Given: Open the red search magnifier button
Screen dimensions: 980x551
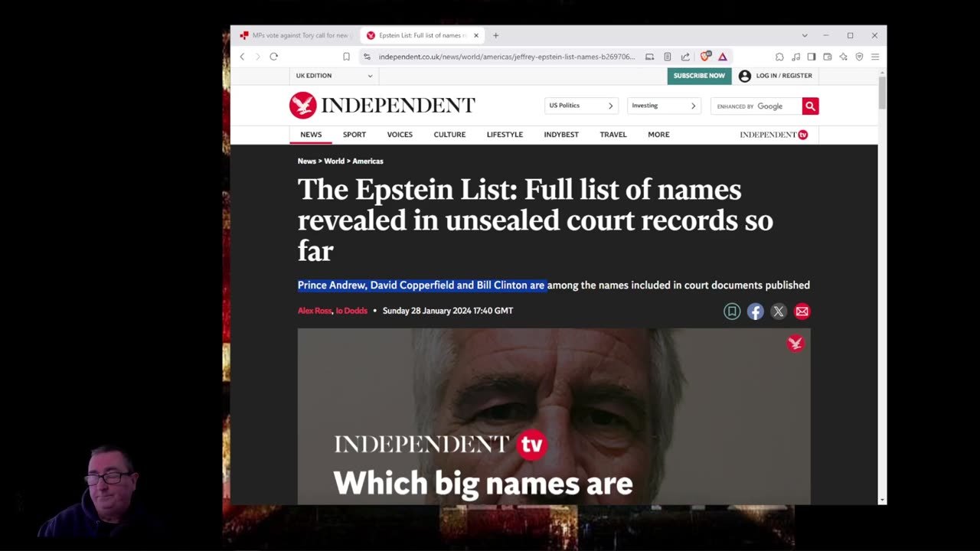Looking at the screenshot, I should point(810,106).
